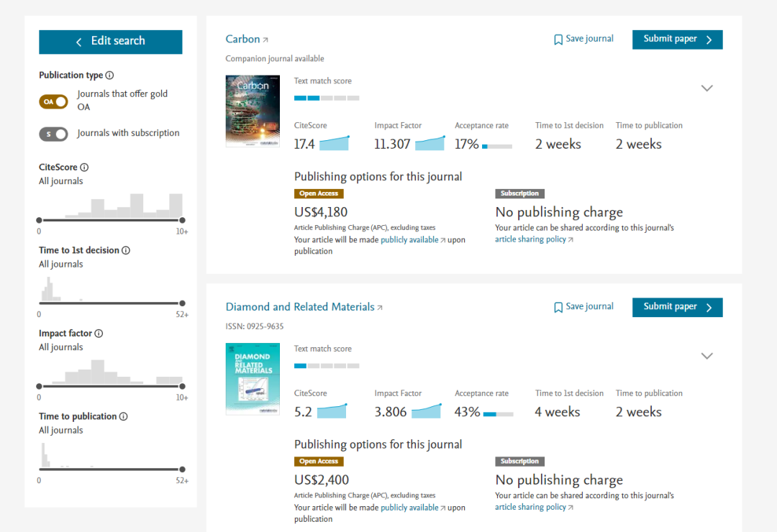Toggle the Journals with subscription switch
The width and height of the screenshot is (777, 532).
coord(53,134)
